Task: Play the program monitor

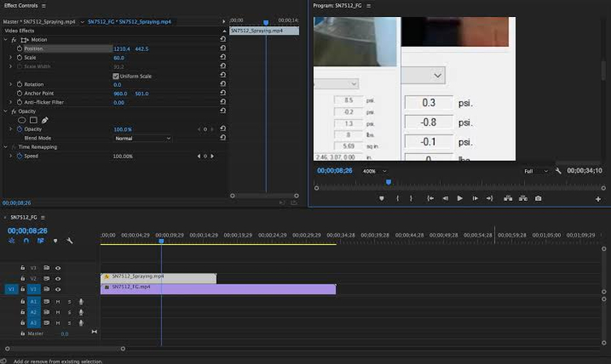Action: [x=460, y=199]
